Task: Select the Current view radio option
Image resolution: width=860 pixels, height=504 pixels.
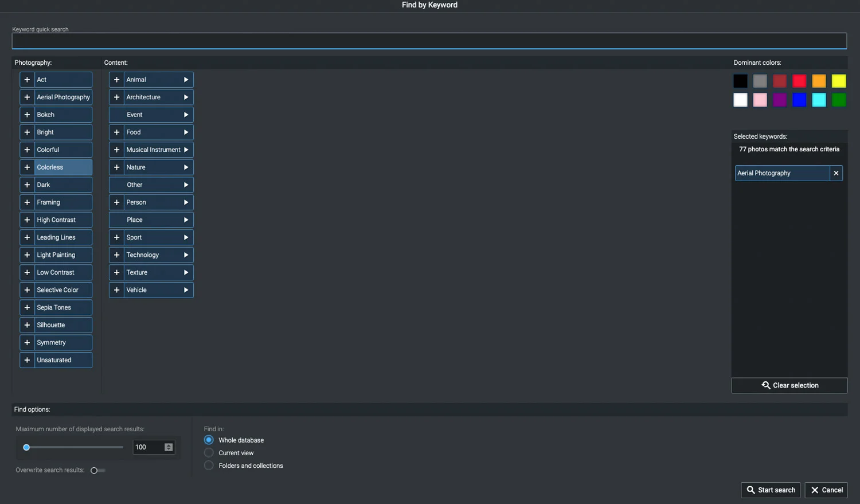Action: coord(209,453)
